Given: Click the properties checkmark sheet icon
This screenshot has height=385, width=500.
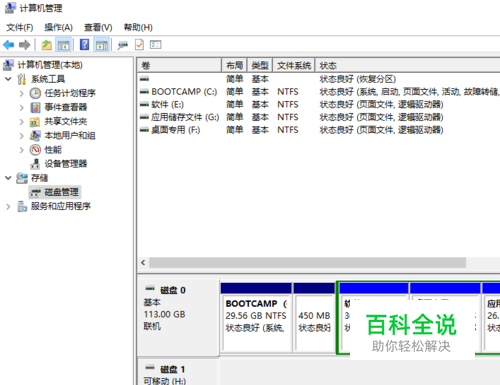Looking at the screenshot, I should pyautogui.click(x=139, y=45).
